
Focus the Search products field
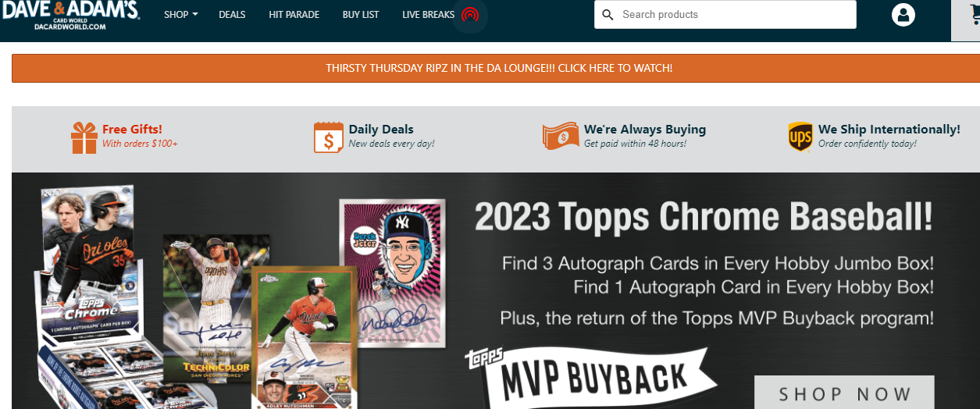click(x=725, y=15)
